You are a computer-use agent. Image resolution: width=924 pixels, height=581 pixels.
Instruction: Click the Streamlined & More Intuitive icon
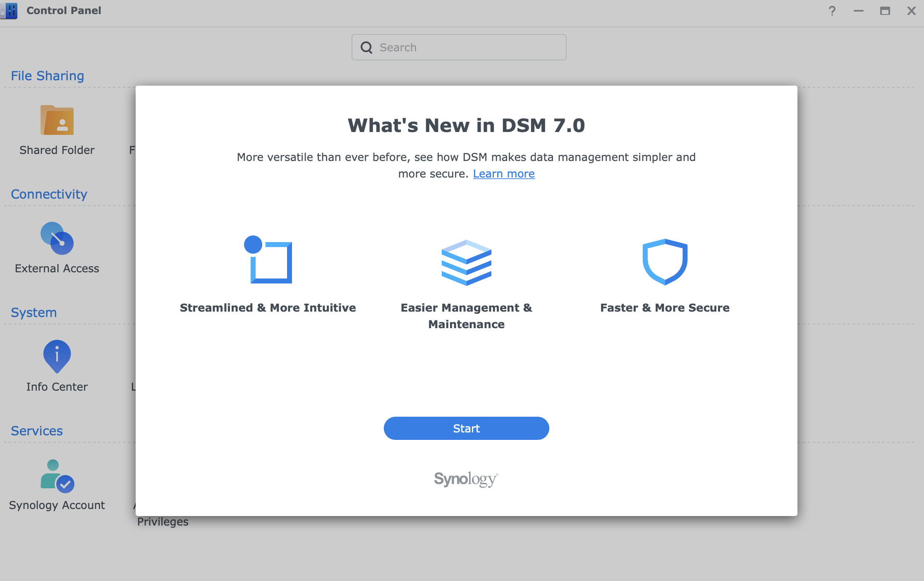(268, 259)
